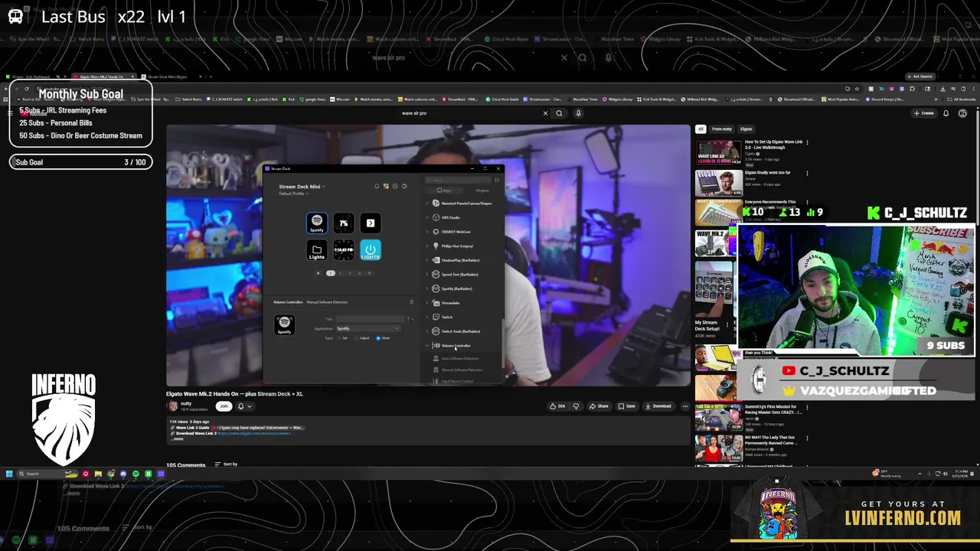
Task: Open the elgato.com Wave Link download link
Action: click(254, 434)
